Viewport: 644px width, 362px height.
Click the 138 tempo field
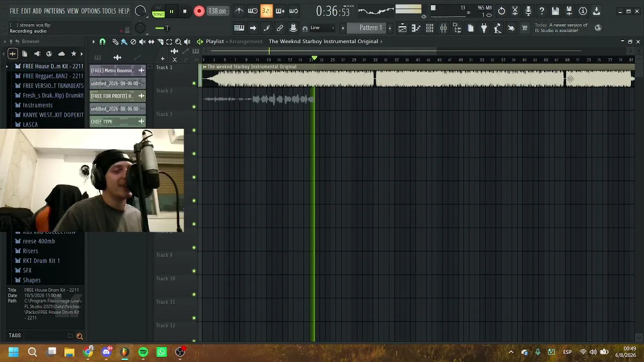(x=217, y=11)
